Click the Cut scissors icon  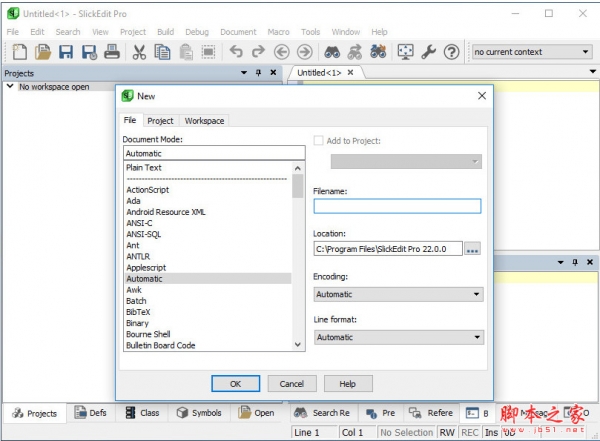[x=139, y=52]
